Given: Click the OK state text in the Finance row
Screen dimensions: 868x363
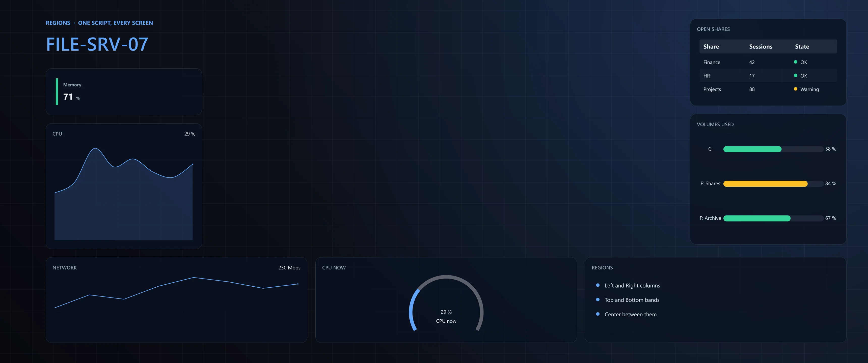Looking at the screenshot, I should (804, 62).
